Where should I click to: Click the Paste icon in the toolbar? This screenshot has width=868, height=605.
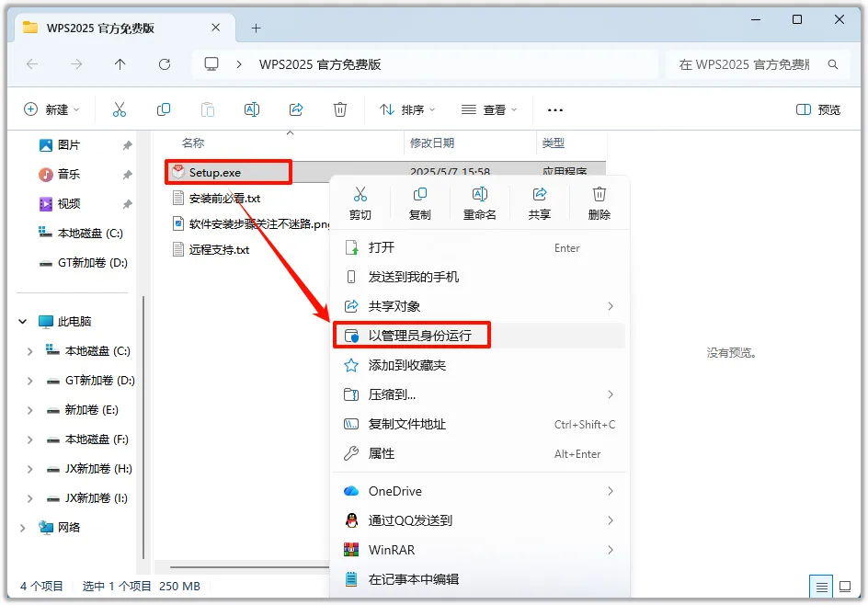(x=208, y=109)
